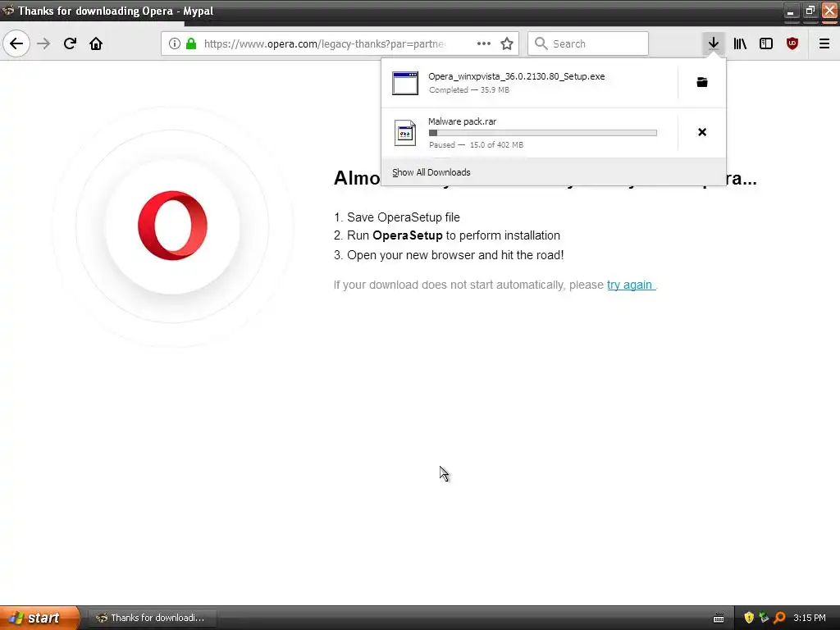Reload the current page
Screen dimensions: 840x630
click(x=70, y=43)
